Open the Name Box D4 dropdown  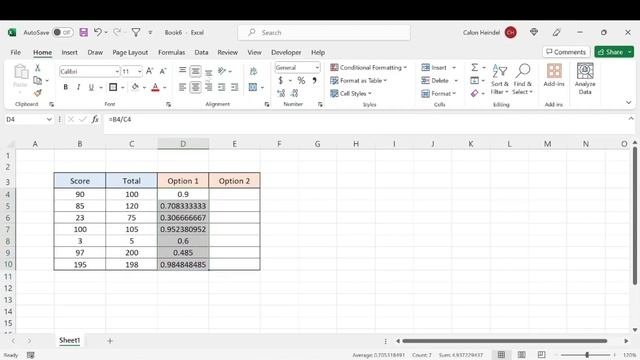click(x=49, y=120)
